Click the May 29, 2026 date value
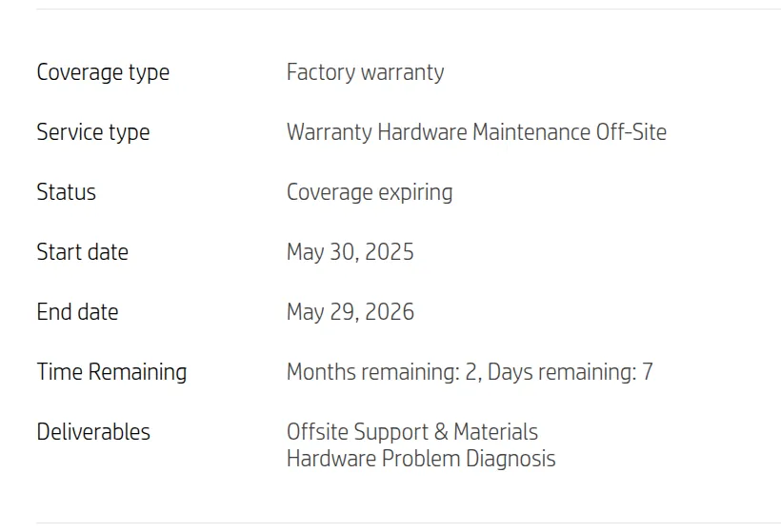The height and width of the screenshot is (532, 781). pyautogui.click(x=350, y=312)
